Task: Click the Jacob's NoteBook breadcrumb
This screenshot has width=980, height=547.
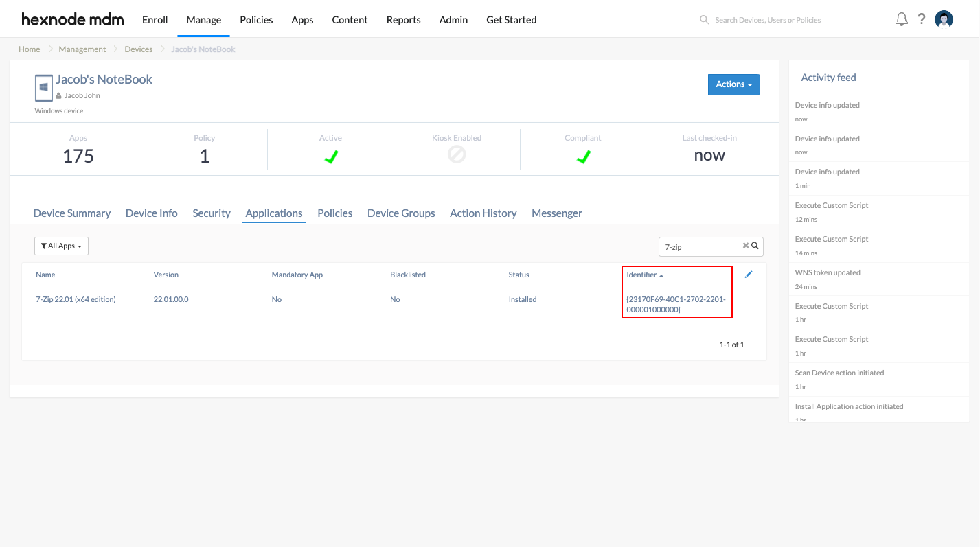Action: 203,49
